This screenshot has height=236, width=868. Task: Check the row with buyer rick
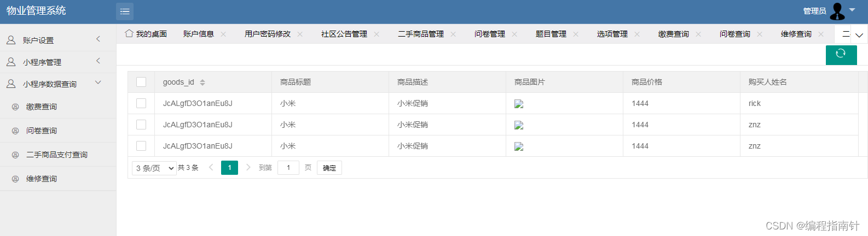[x=141, y=103]
